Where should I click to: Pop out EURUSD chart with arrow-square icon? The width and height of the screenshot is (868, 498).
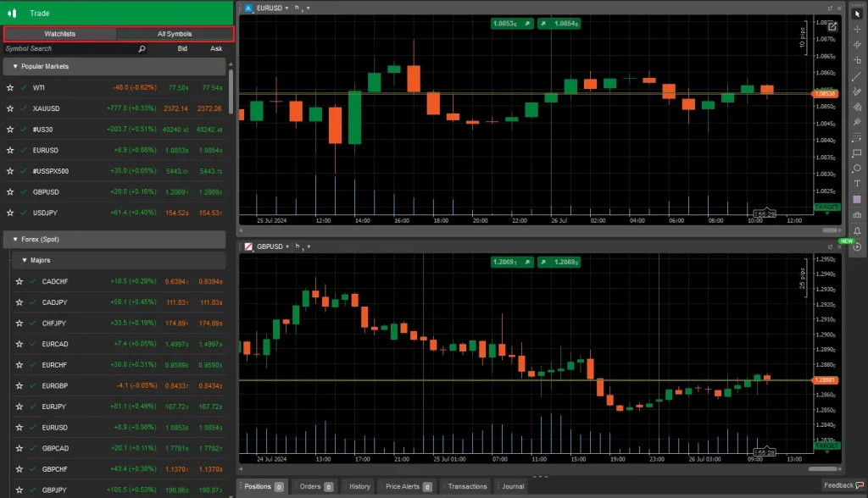[832, 26]
